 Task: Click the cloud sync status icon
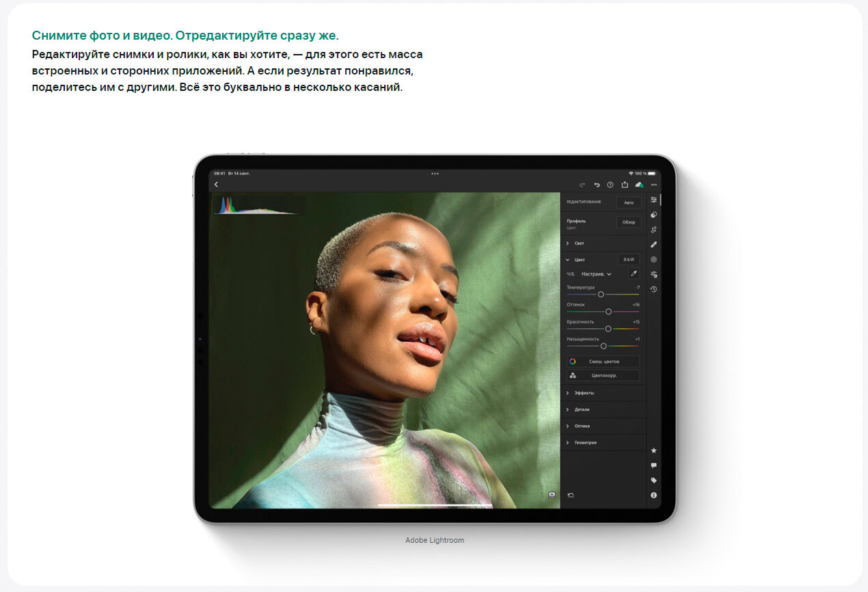[639, 185]
